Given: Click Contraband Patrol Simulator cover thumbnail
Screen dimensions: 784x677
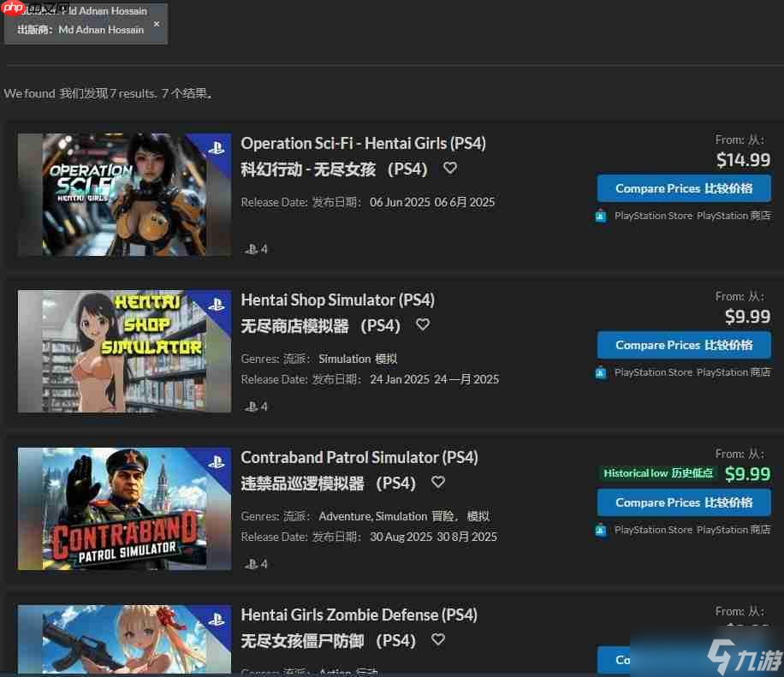Looking at the screenshot, I should coord(124,508).
